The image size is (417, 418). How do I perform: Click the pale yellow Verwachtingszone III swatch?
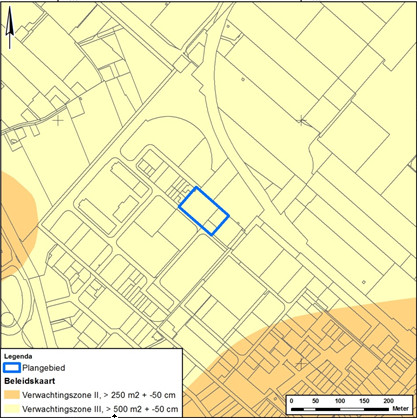(12, 409)
